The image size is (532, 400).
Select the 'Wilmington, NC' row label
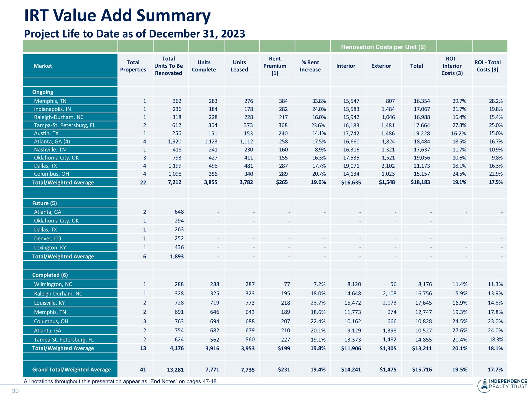coord(53,284)
